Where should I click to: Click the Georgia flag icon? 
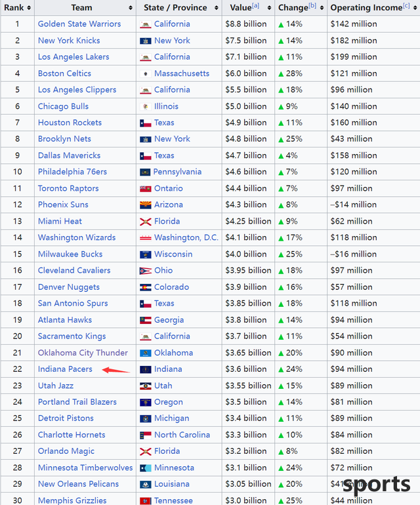146,320
